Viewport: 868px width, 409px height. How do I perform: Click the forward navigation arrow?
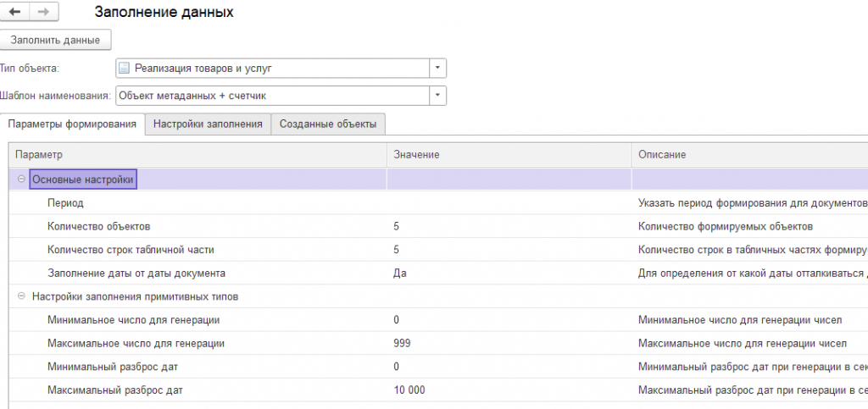(43, 12)
